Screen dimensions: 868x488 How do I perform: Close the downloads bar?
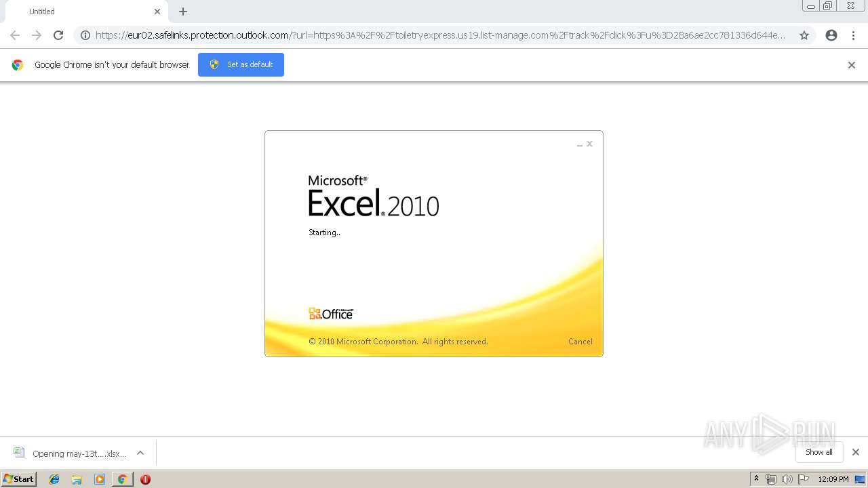856,452
